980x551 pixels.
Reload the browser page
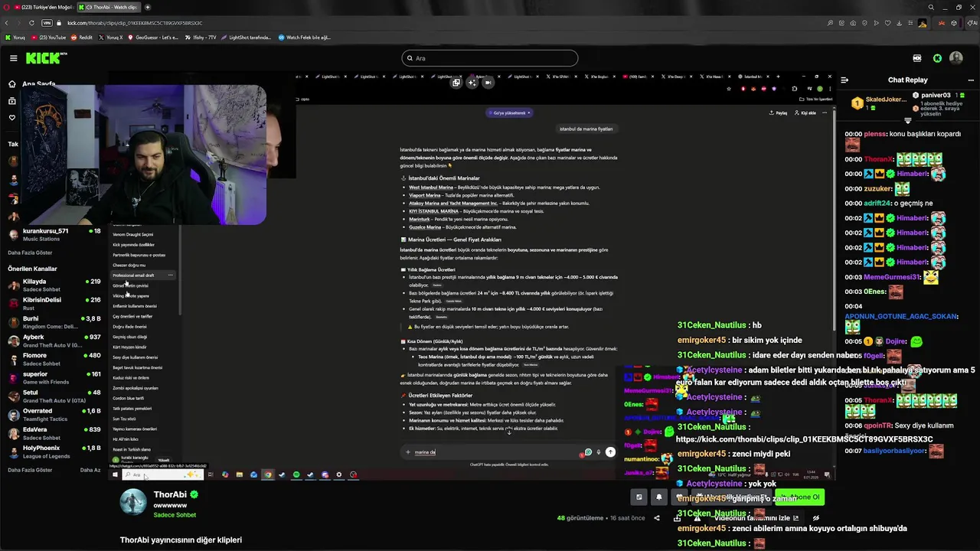[x=31, y=23]
